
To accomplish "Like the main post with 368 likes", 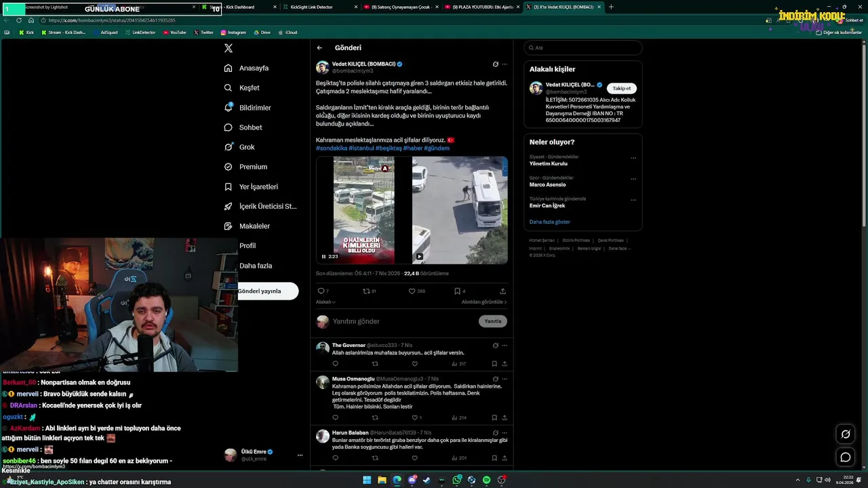I will click(412, 291).
